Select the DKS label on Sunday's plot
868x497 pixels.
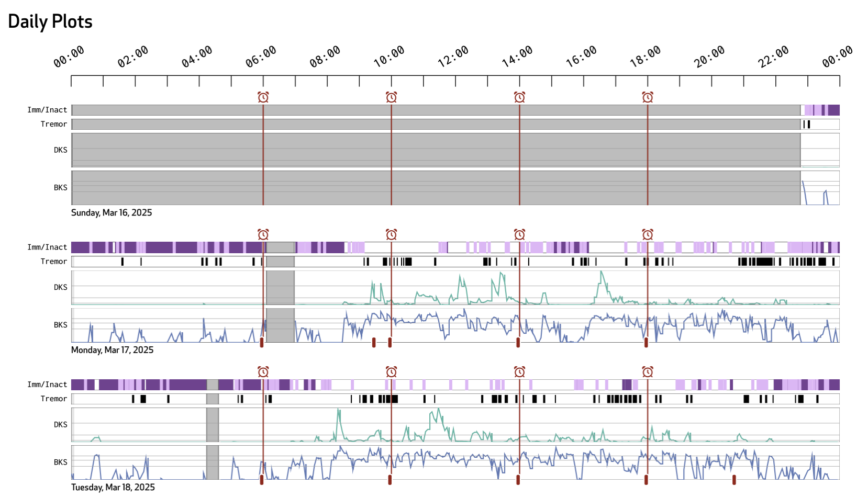point(61,150)
